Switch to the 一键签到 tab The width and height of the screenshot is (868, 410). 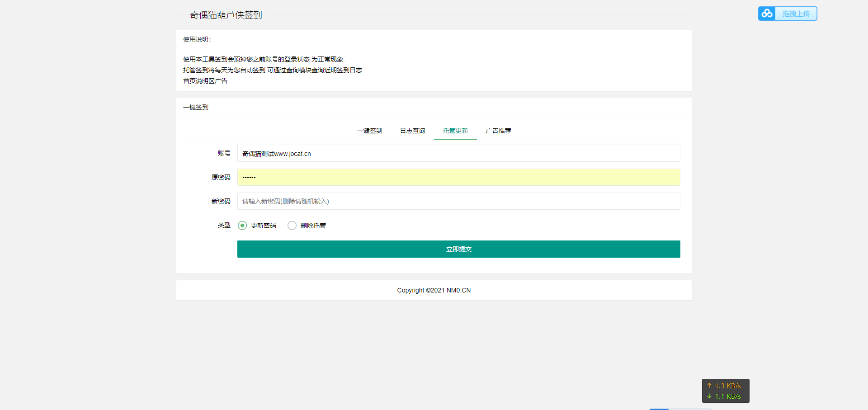[369, 131]
